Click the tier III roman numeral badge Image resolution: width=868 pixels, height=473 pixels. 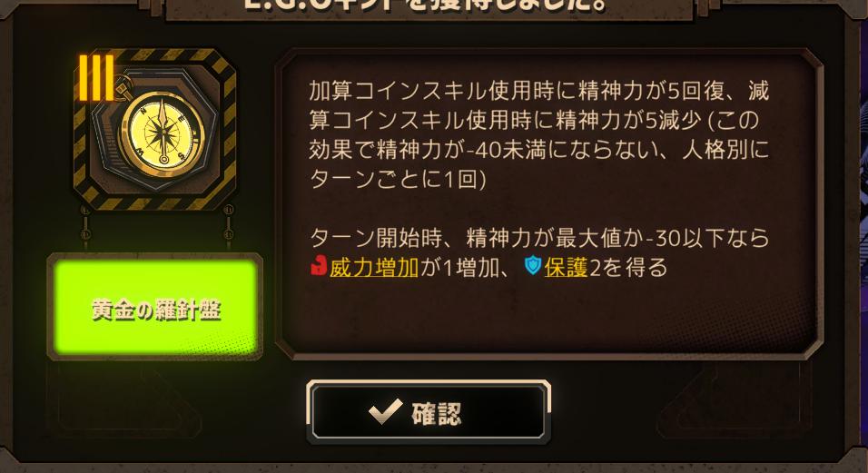pos(96,78)
